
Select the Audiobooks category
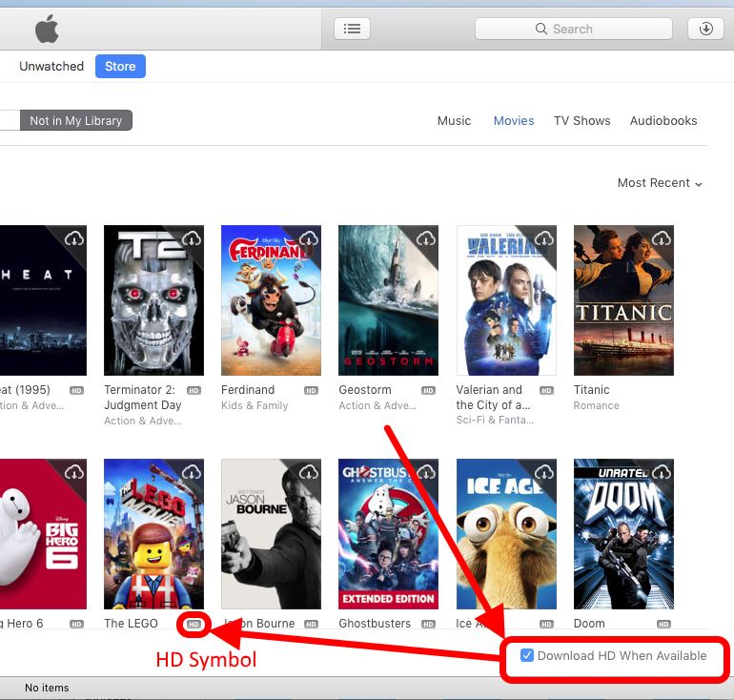[663, 121]
